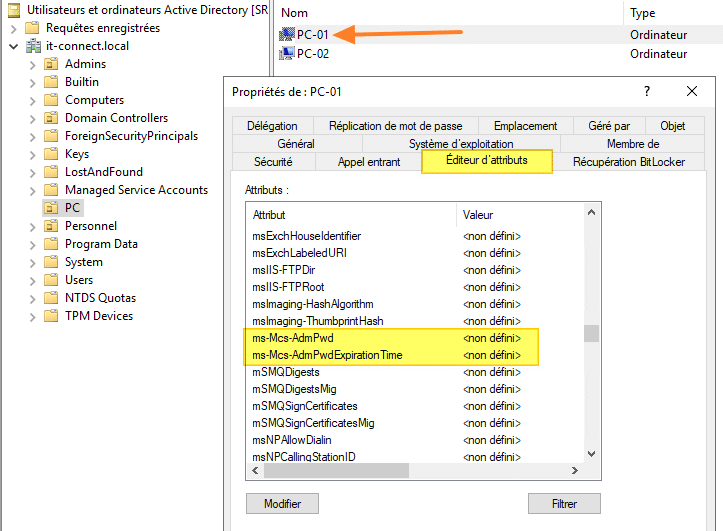The width and height of the screenshot is (723, 531).
Task: Switch to the Géré par tab
Action: 609,126
